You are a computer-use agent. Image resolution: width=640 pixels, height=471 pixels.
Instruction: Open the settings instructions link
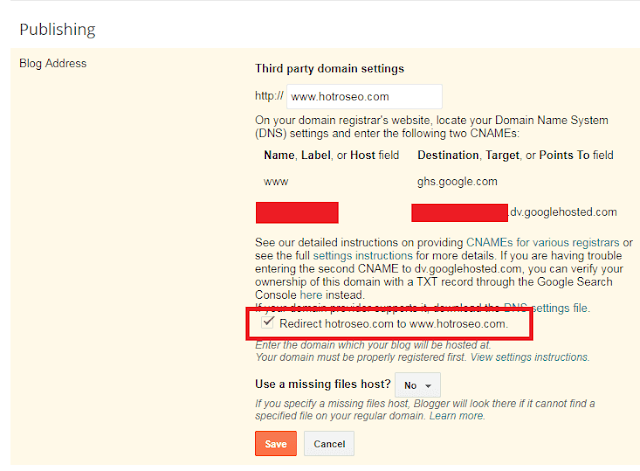(x=363, y=256)
